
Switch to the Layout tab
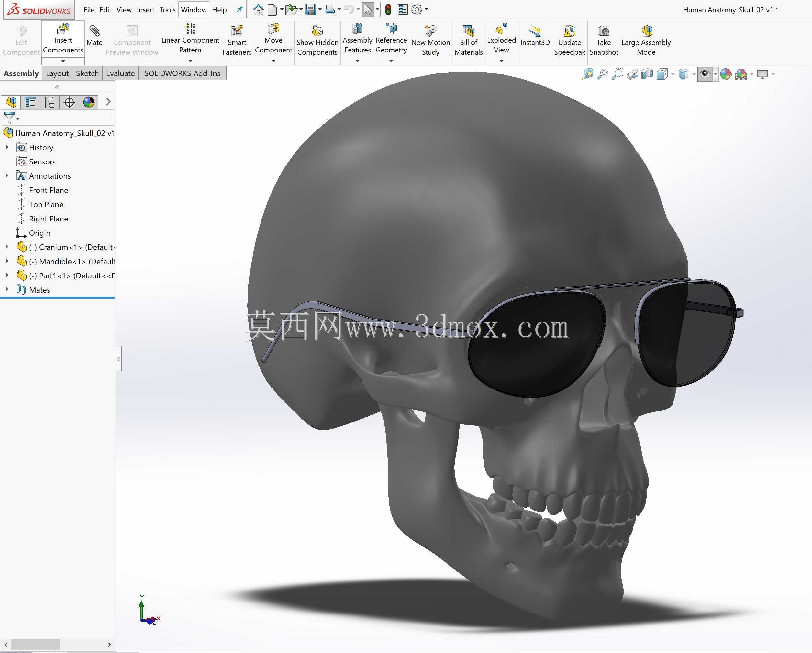57,73
